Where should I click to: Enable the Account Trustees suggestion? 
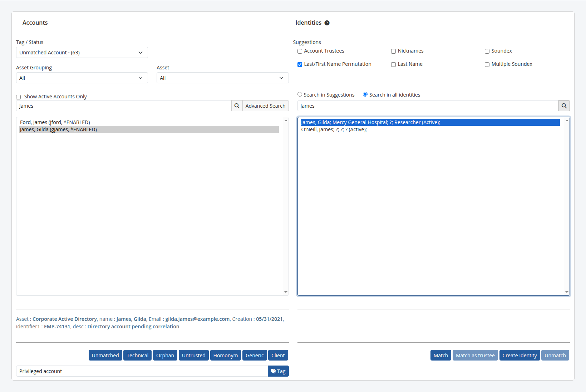[300, 51]
